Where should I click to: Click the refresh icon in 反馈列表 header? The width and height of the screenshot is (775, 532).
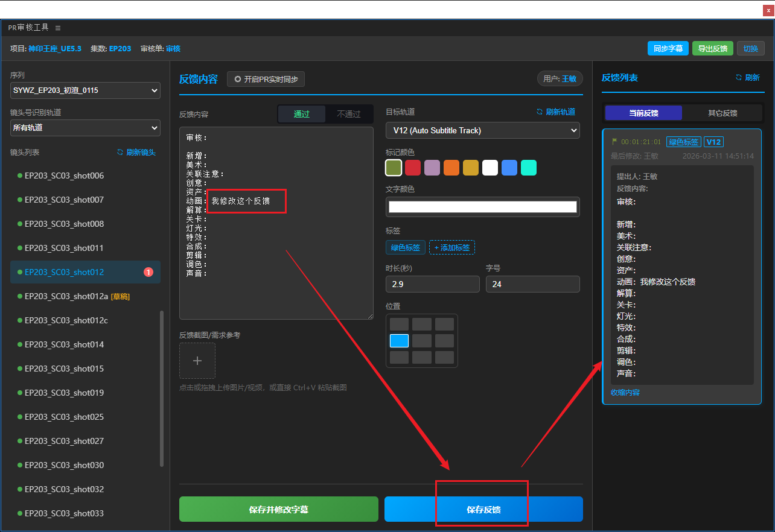738,78
